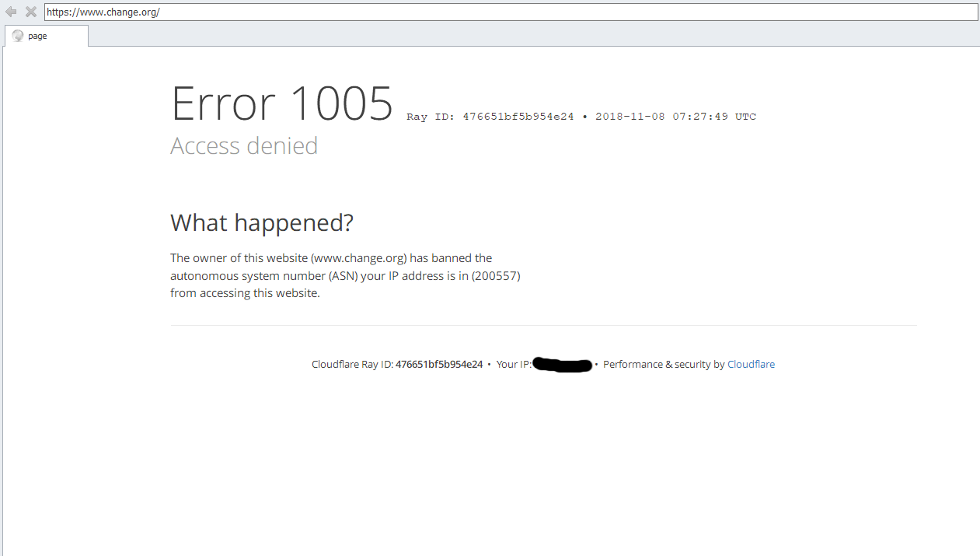The width and height of the screenshot is (980, 556).
Task: Open the Cloudflare link in footer
Action: (751, 364)
